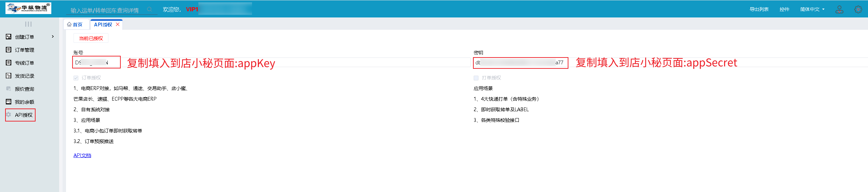Image resolution: width=868 pixels, height=192 pixels.
Task: Open 报价查询 in the sidebar
Action: [24, 89]
